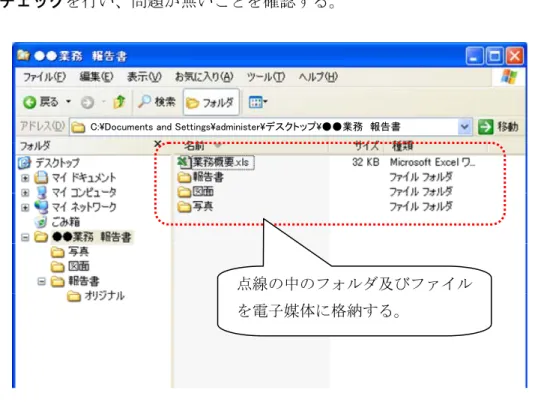This screenshot has height=402, width=535.
Task: Open the ツール(T) menu
Action: (266, 77)
